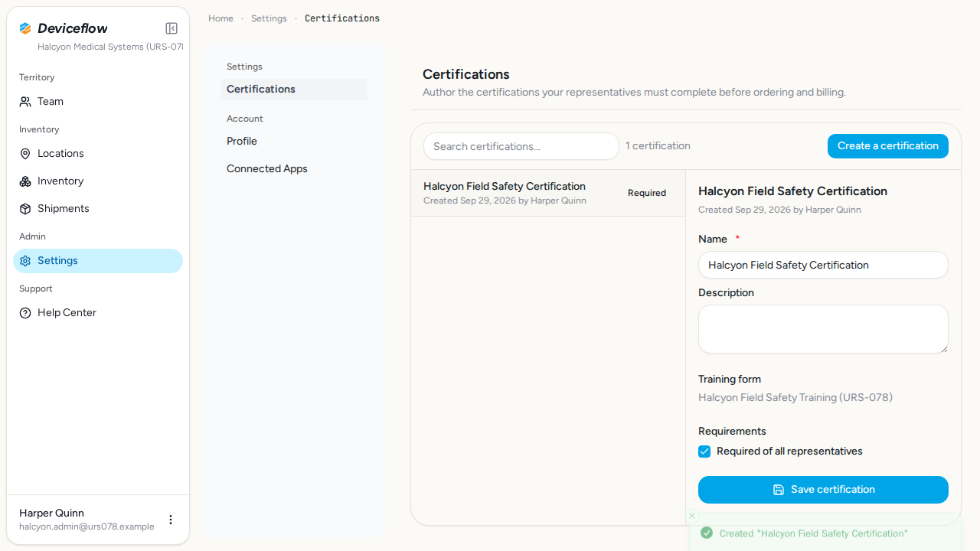Open the Connected Apps section
980x551 pixels.
[294, 169]
